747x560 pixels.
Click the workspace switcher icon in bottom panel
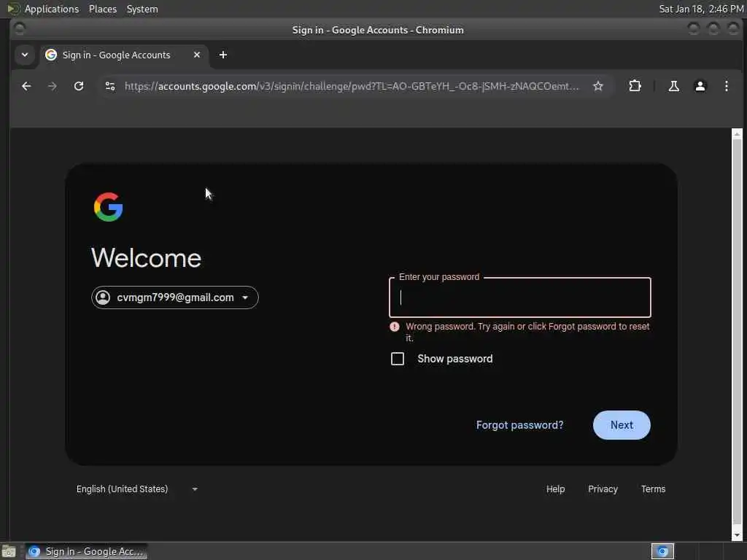[x=662, y=551]
